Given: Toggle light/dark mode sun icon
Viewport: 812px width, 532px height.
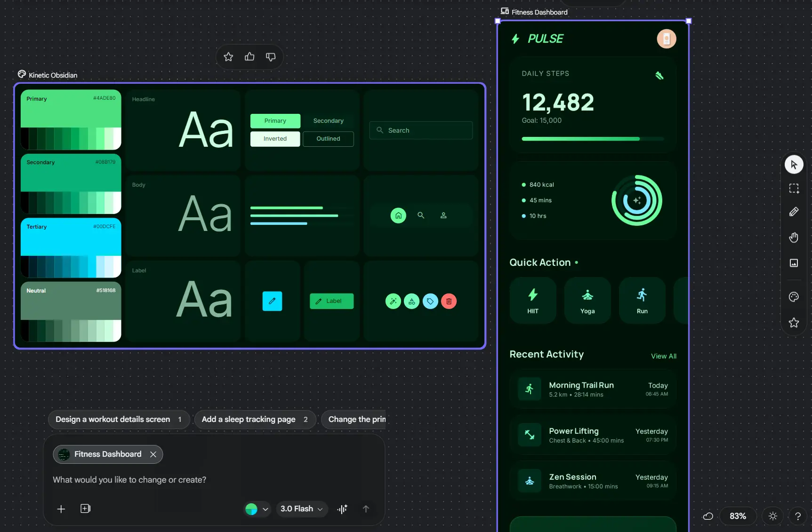Looking at the screenshot, I should point(772,516).
